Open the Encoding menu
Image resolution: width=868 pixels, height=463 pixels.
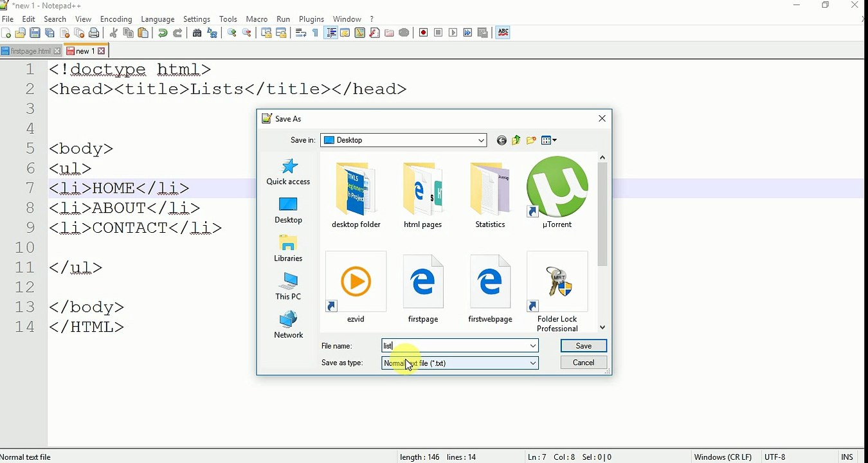tap(116, 19)
